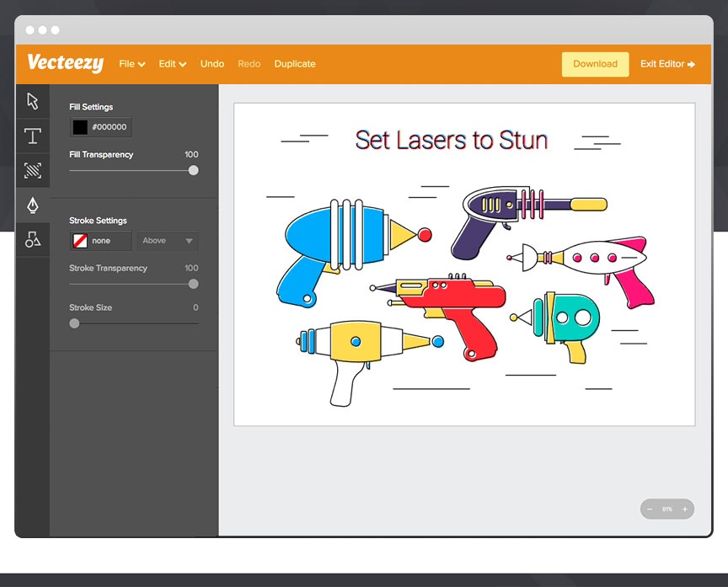Click Redo in the top bar

(249, 64)
